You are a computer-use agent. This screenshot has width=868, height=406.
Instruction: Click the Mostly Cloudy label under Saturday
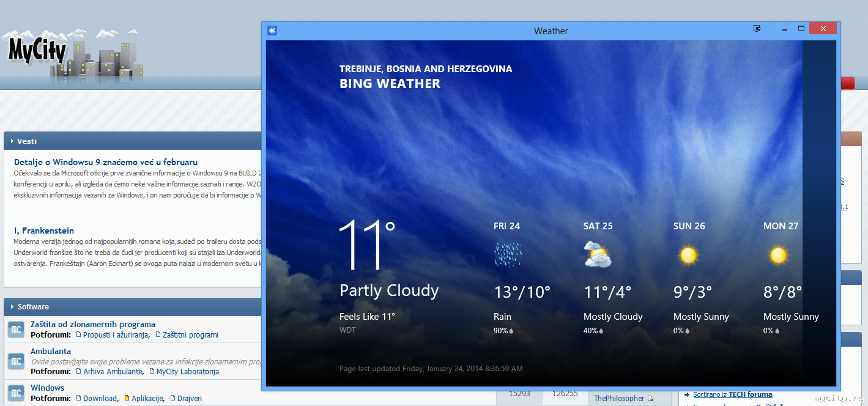click(x=613, y=317)
